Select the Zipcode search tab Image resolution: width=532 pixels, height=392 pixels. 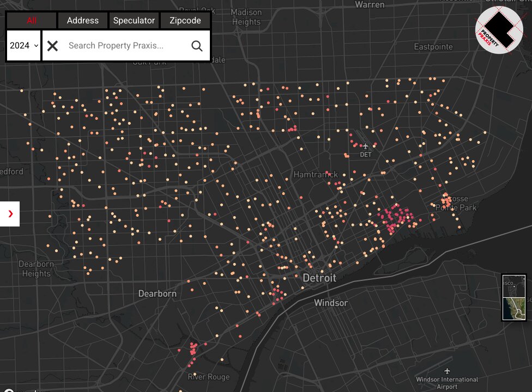(x=185, y=21)
